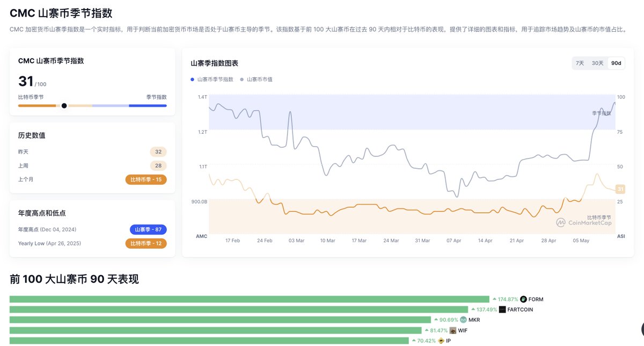
Task: Click the Yearly Low (Apr 26, 2025) label
Action: click(x=49, y=243)
